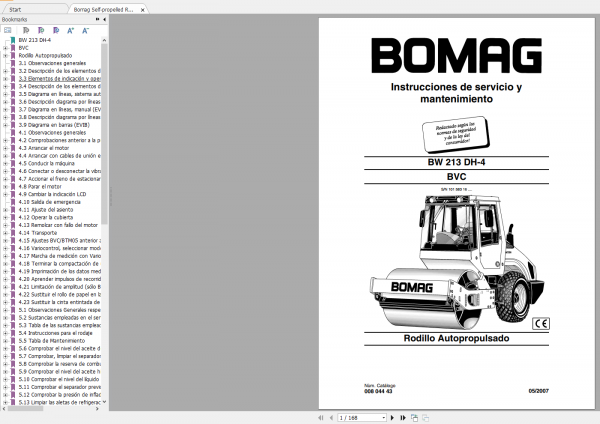Image resolution: width=600 pixels, height=424 pixels.
Task: Expand the BVC bookmark node
Action: tap(5, 48)
